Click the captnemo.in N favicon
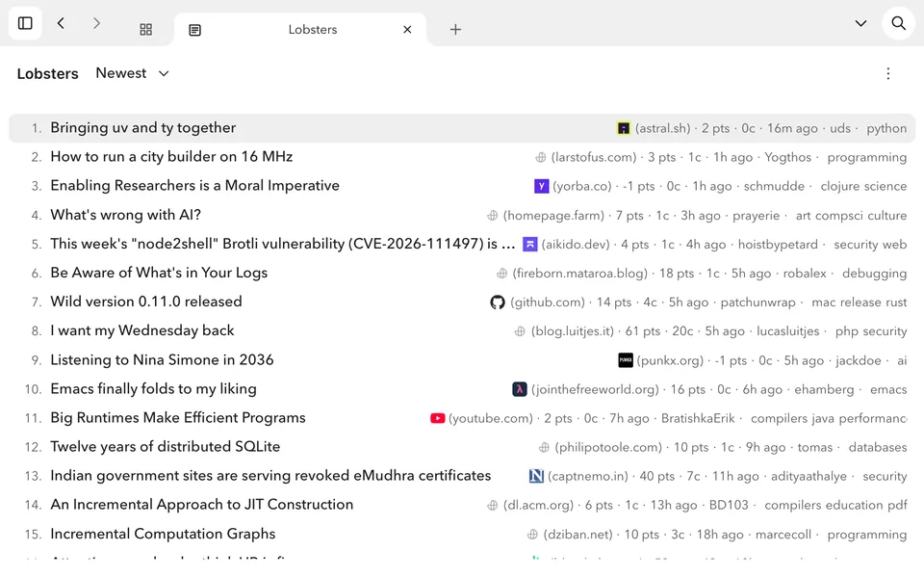This screenshot has height=578, width=924. 536,476
